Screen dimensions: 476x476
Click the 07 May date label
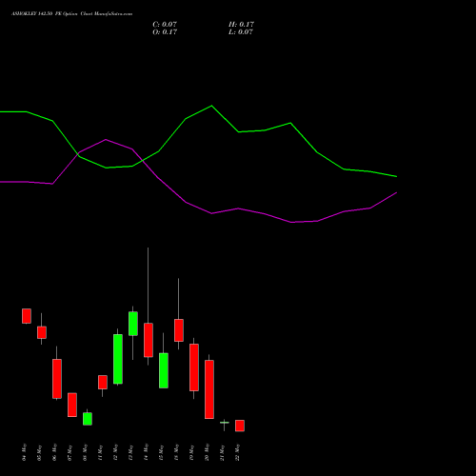[x=70, y=452]
